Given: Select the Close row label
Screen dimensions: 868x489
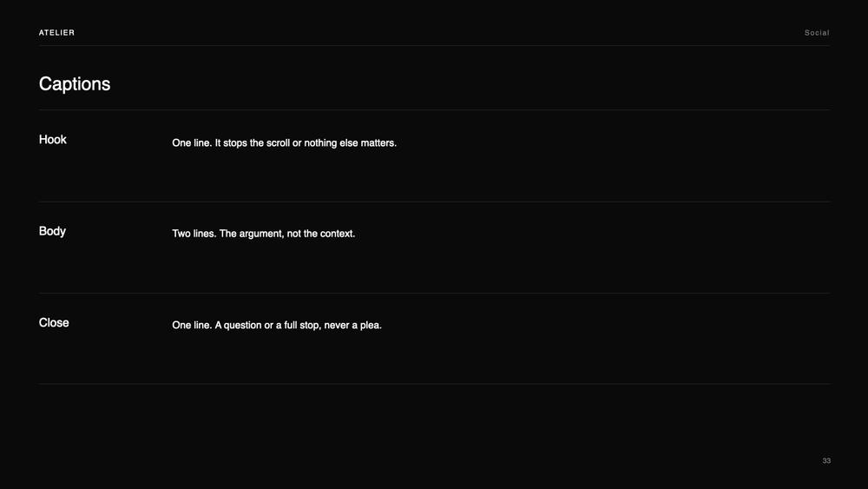Looking at the screenshot, I should pos(54,323).
